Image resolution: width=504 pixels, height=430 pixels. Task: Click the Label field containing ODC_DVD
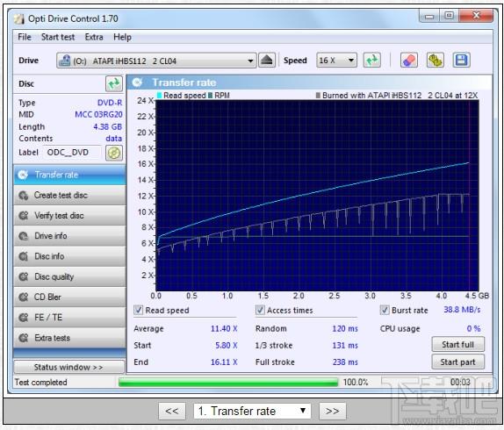click(73, 152)
